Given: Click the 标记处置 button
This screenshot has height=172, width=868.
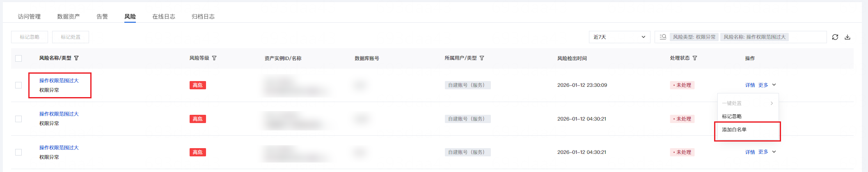Looking at the screenshot, I should pos(71,37).
